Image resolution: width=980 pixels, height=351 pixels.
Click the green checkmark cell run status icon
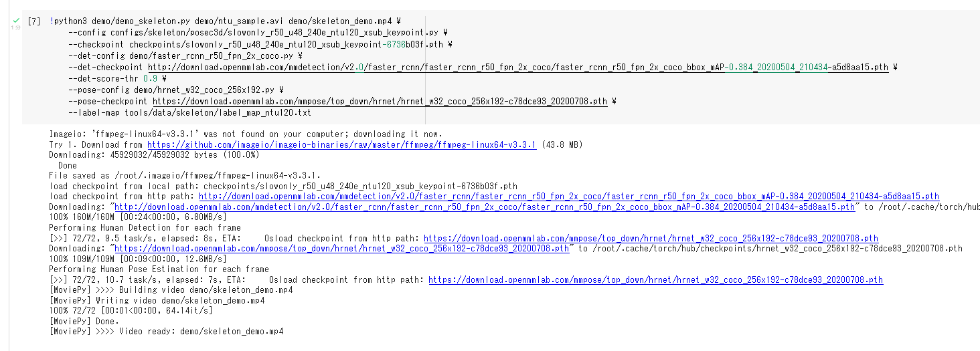point(15,21)
